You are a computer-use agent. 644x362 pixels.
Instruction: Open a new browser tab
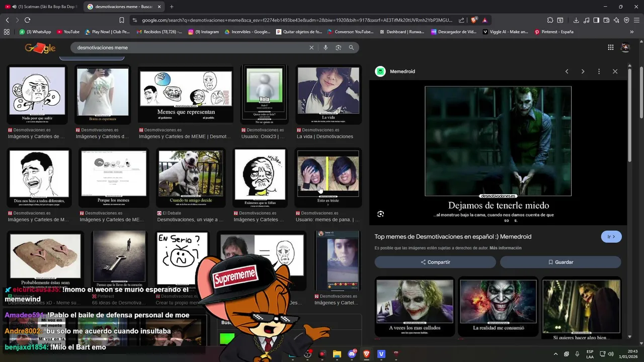[x=172, y=7]
